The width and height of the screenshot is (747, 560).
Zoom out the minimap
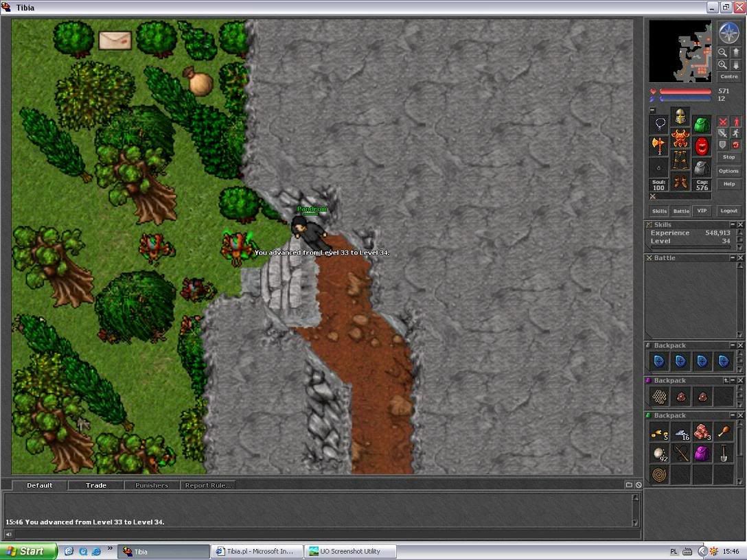723,52
